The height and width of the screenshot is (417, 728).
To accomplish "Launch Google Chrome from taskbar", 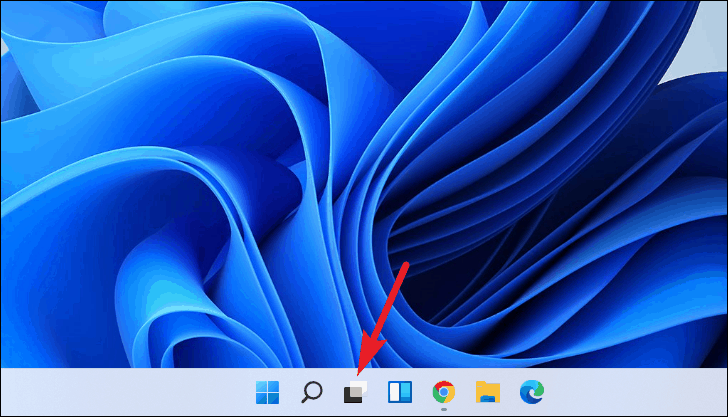I will 444,392.
